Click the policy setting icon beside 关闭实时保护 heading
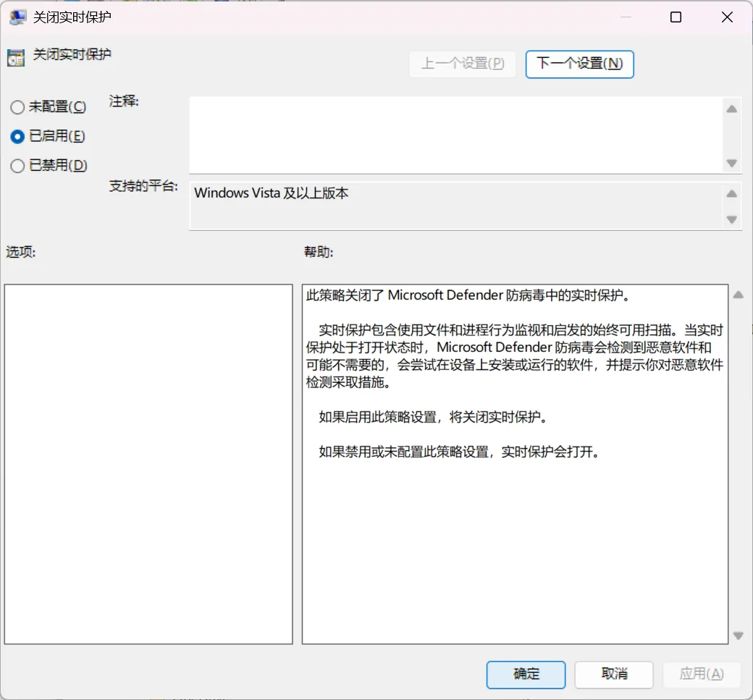 click(16, 58)
